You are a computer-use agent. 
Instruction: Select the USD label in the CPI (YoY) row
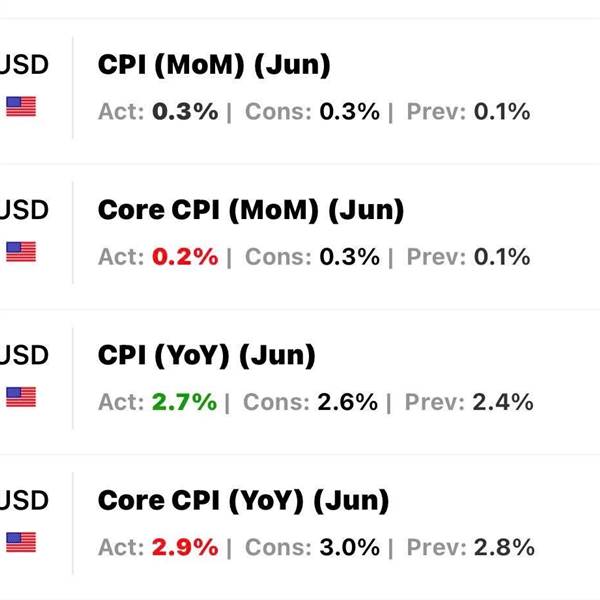(x=24, y=355)
